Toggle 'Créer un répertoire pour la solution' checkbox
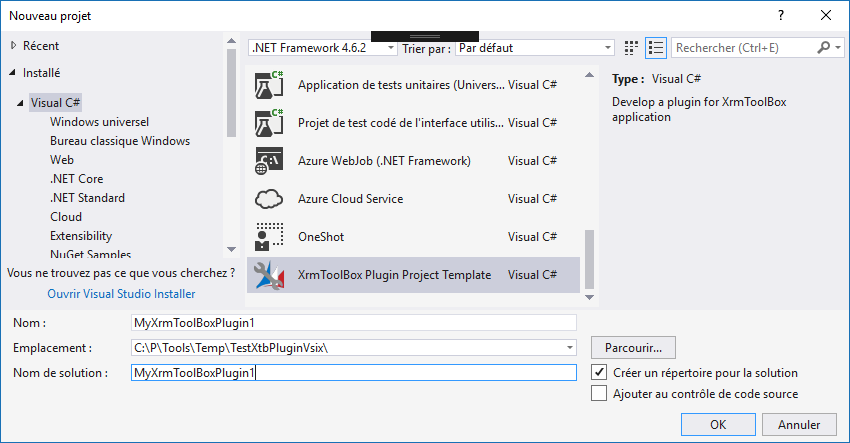 pos(598,372)
